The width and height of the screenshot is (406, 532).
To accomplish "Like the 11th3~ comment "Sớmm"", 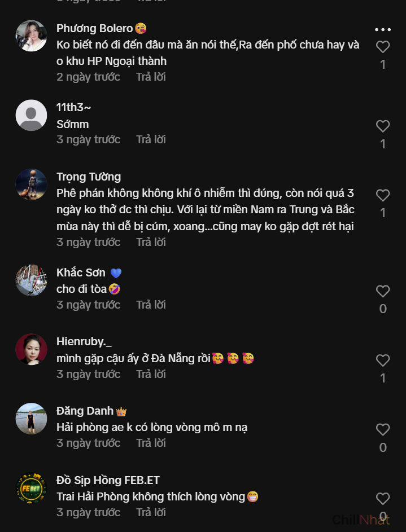I will [383, 126].
